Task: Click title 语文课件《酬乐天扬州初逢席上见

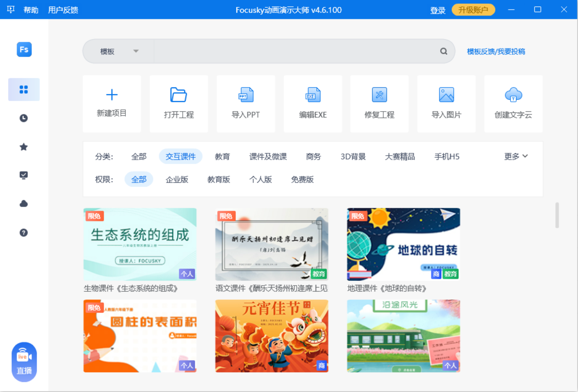Action: 272,288
